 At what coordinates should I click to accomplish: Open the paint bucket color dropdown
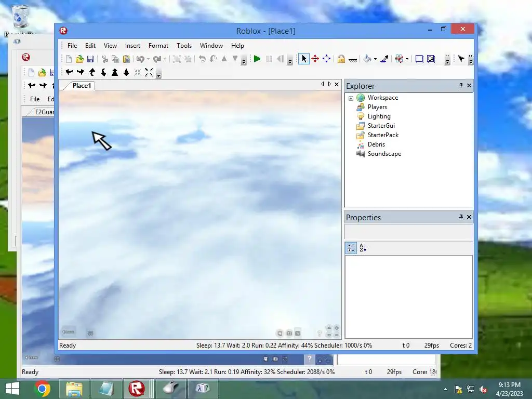tap(375, 59)
